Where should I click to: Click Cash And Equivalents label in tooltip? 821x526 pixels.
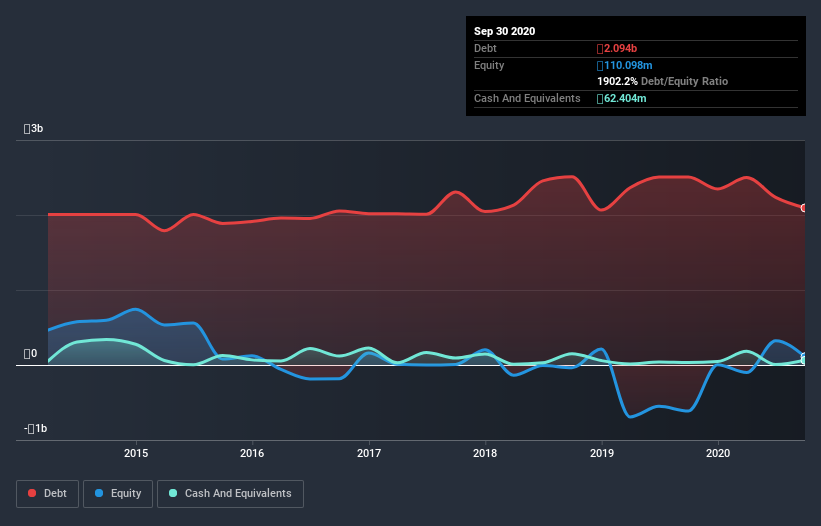coord(527,98)
